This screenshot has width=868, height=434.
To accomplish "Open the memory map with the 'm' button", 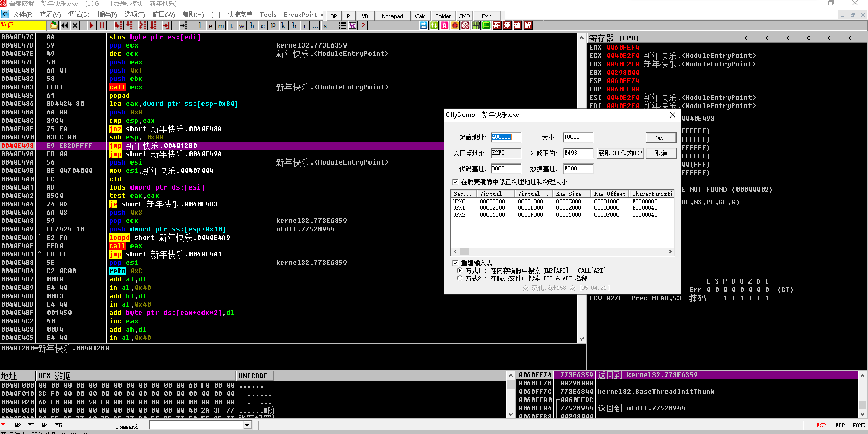I will click(221, 25).
